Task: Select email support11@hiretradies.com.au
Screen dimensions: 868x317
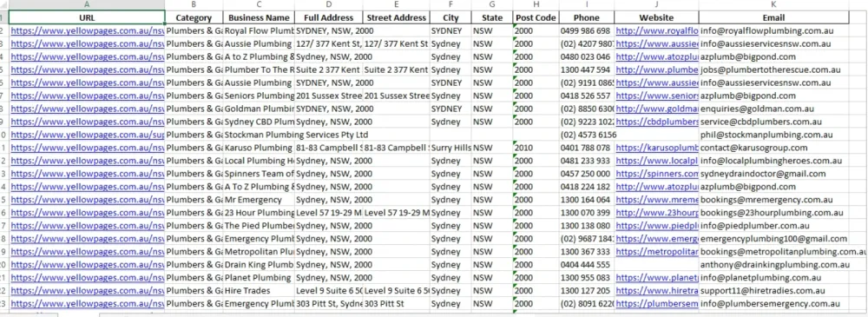Action: (x=774, y=290)
